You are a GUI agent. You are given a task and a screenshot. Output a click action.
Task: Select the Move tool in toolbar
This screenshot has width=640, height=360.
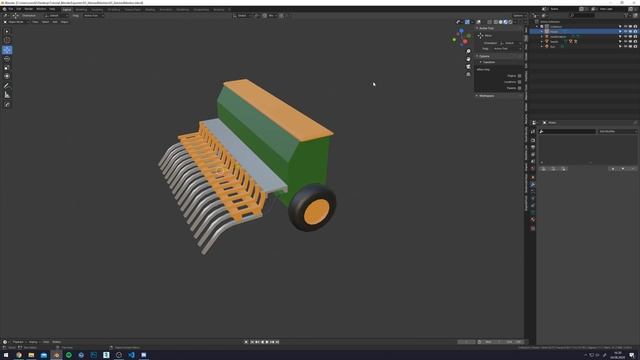point(7,50)
